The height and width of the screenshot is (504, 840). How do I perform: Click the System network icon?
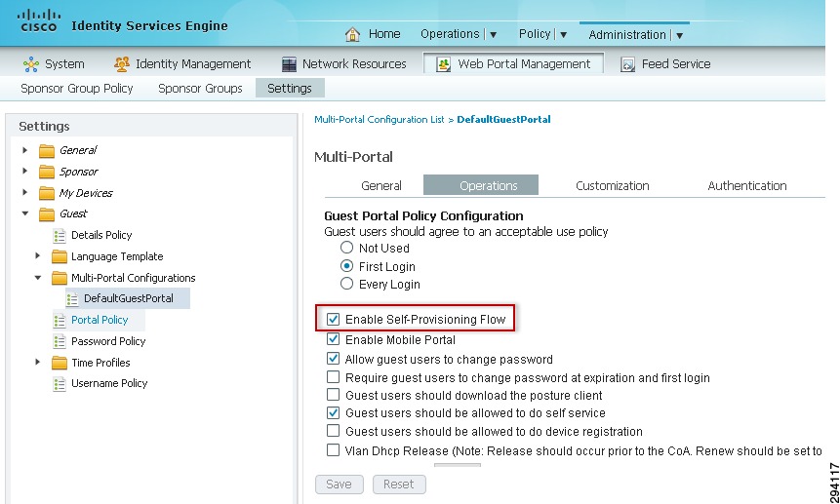click(31, 64)
